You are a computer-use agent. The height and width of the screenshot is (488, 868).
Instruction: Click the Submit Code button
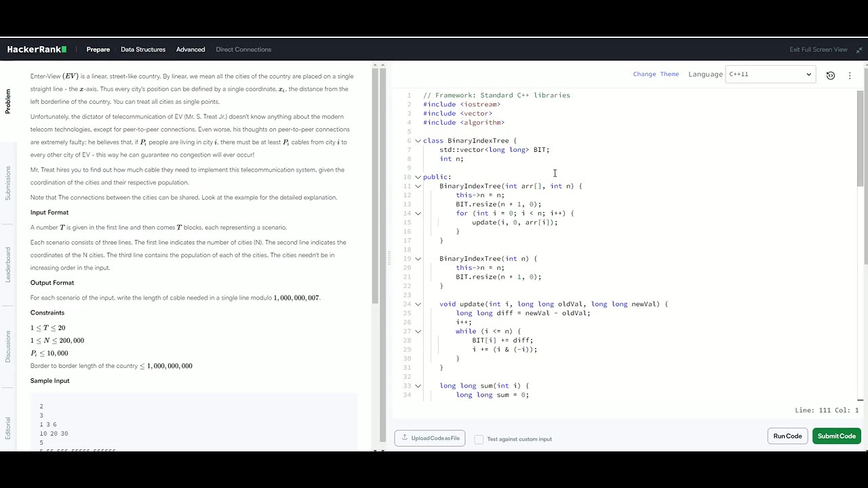837,436
